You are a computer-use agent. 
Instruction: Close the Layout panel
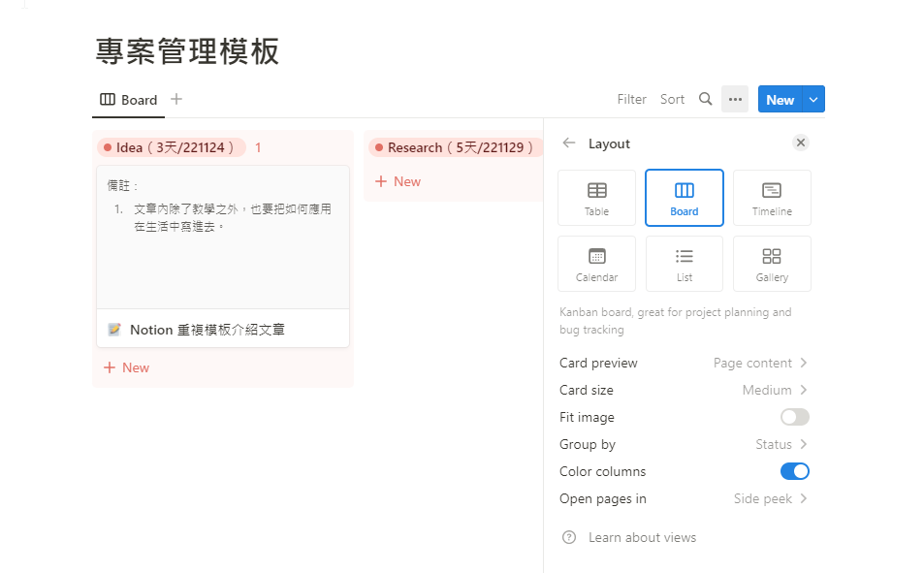point(800,143)
